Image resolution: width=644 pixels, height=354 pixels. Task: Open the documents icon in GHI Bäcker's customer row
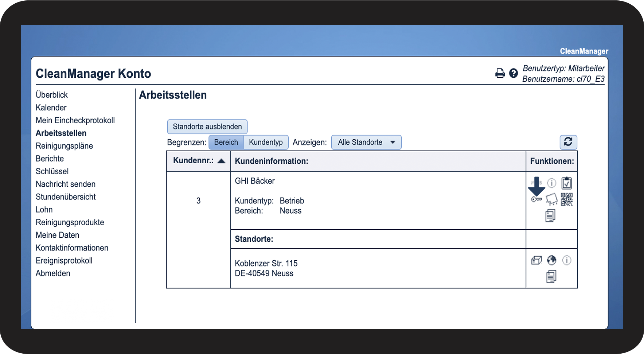click(550, 215)
